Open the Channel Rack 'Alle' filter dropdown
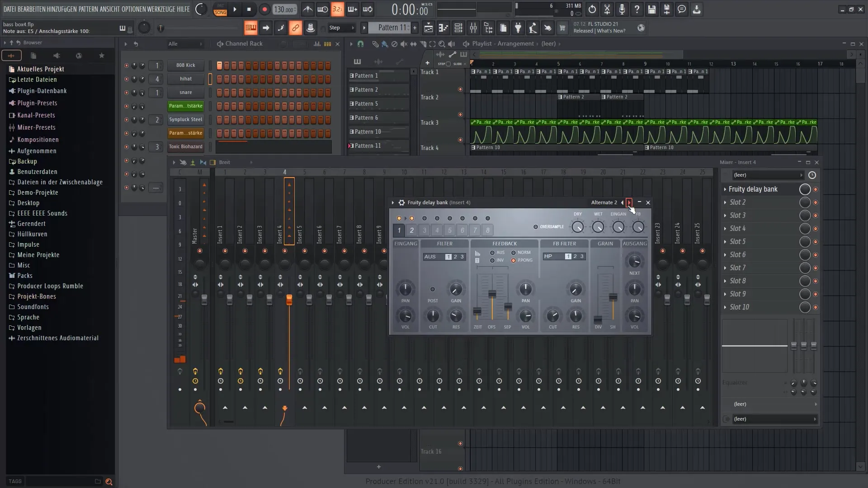868x488 pixels. point(185,44)
